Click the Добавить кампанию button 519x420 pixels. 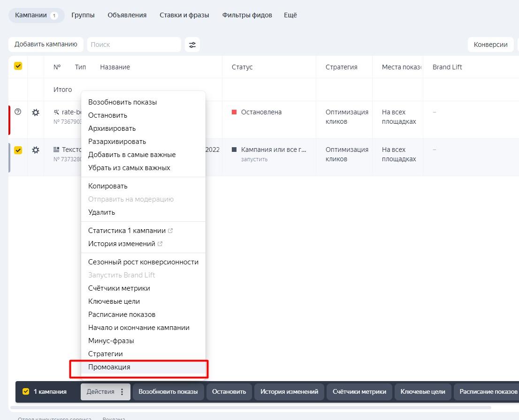(x=46, y=45)
